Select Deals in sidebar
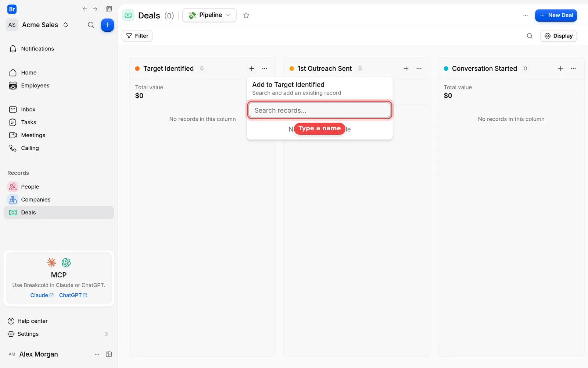Screen dimensions: 588x368 point(59,212)
